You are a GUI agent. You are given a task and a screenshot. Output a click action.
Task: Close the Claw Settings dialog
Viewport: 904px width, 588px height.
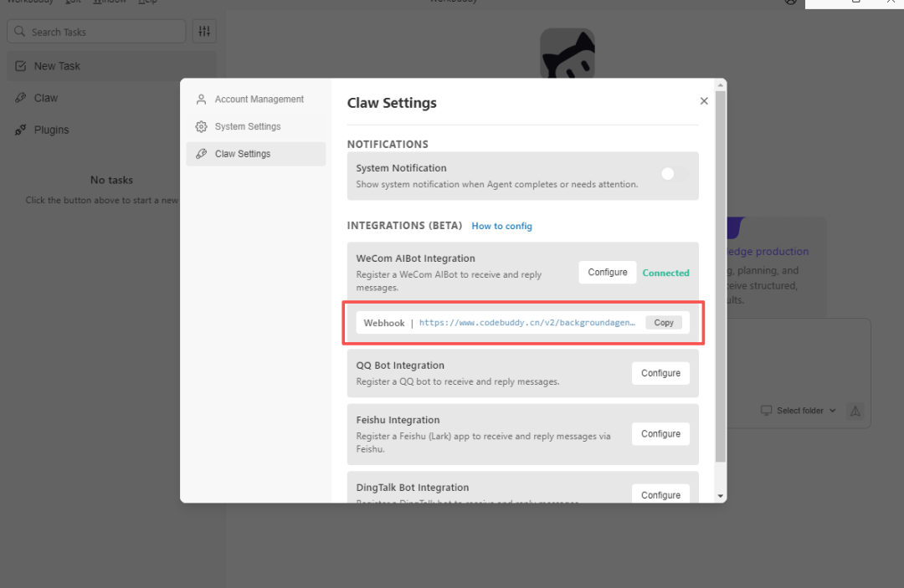(704, 100)
